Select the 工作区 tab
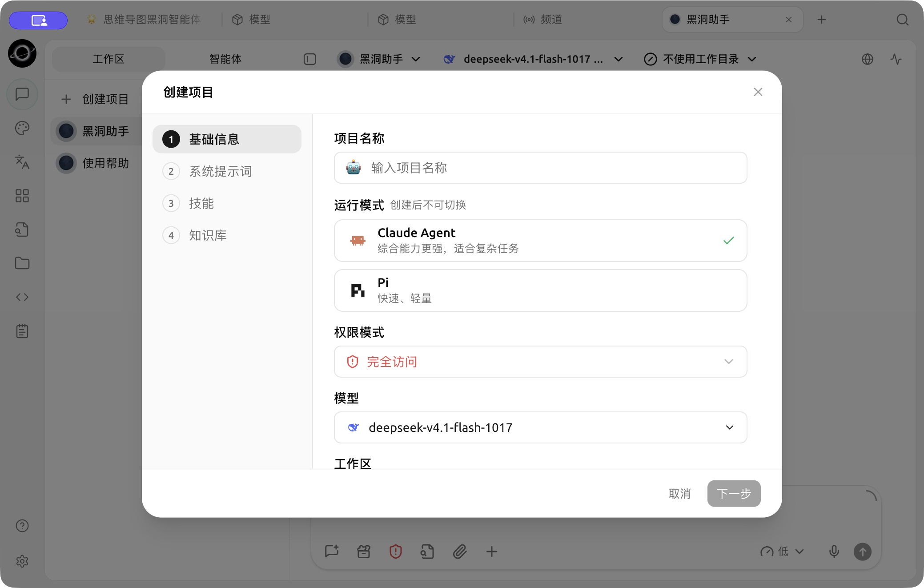Screen dimensions: 924x588 108,59
